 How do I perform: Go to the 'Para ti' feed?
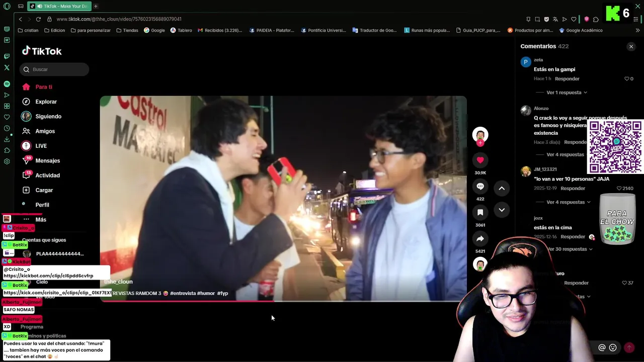tap(38, 87)
